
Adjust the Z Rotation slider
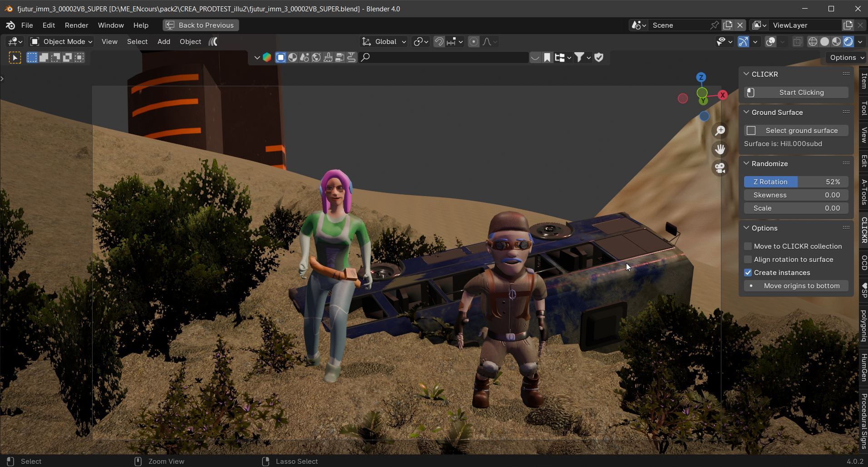click(796, 182)
